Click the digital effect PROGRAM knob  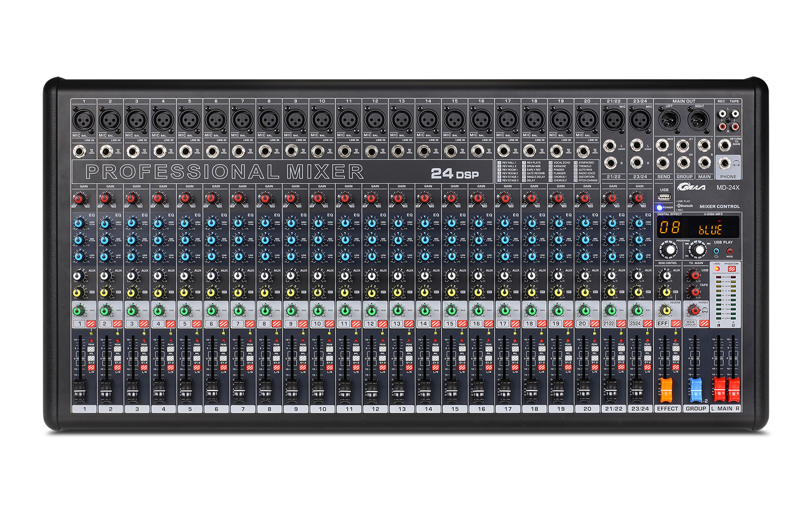(669, 250)
